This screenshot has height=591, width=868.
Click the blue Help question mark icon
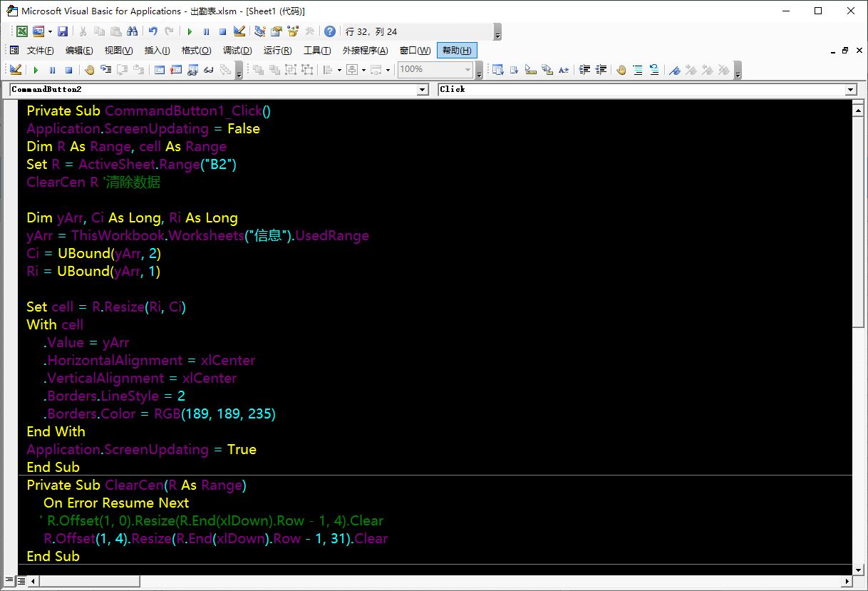point(329,31)
